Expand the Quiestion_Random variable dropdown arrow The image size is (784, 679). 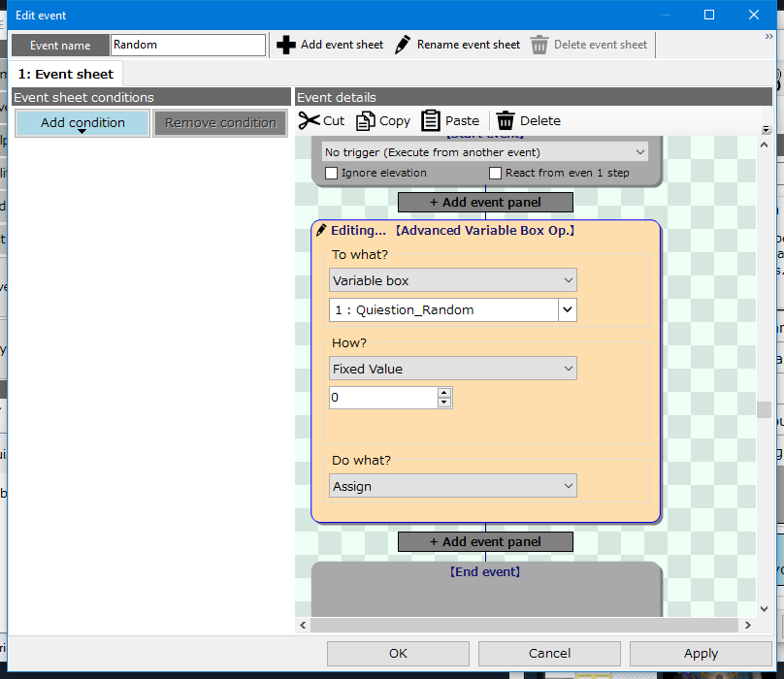tap(567, 310)
